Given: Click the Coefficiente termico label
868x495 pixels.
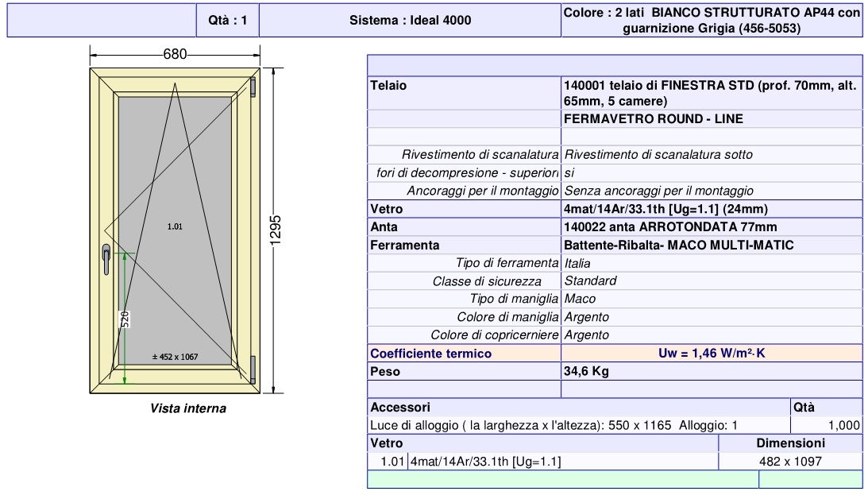Looking at the screenshot, I should pyautogui.click(x=430, y=354).
